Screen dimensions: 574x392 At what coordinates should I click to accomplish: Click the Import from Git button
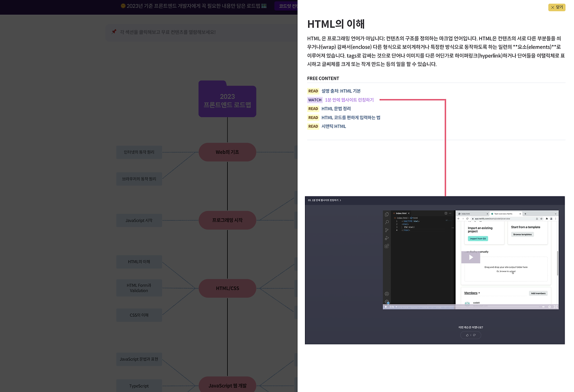(478, 239)
